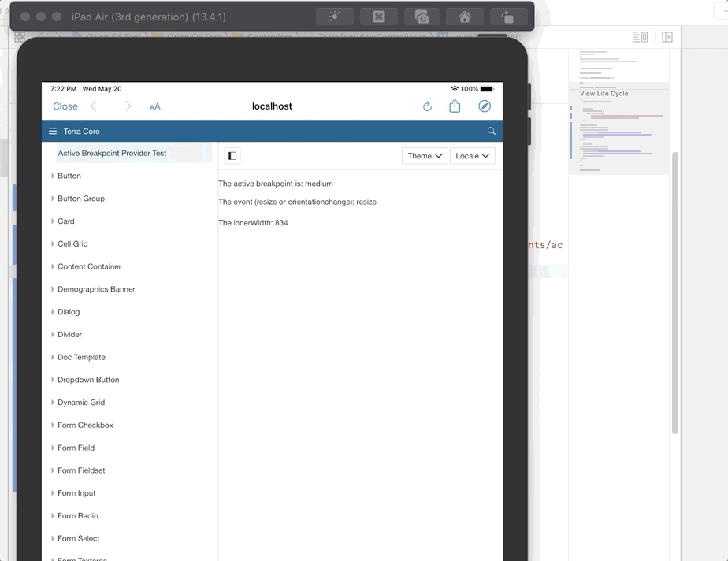Click the keyboard command icon in simulator toolbar
This screenshot has width=728, height=561.
(378, 17)
